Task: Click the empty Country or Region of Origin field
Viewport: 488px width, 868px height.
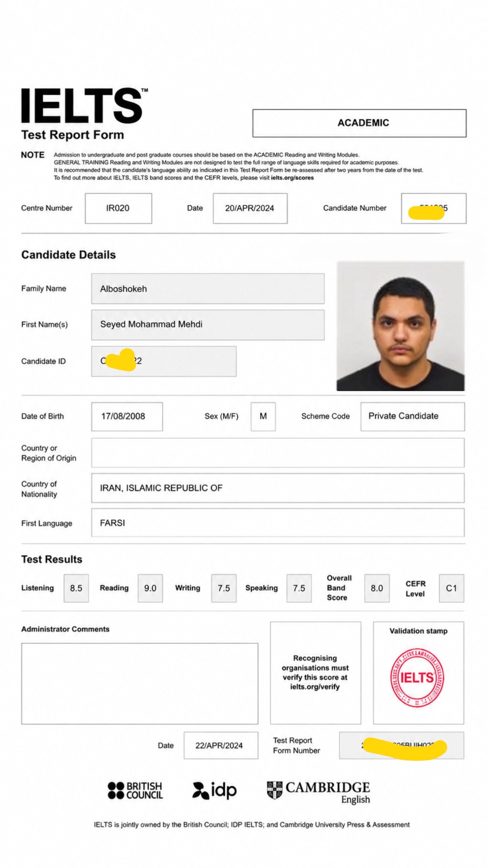Action: pos(278,453)
